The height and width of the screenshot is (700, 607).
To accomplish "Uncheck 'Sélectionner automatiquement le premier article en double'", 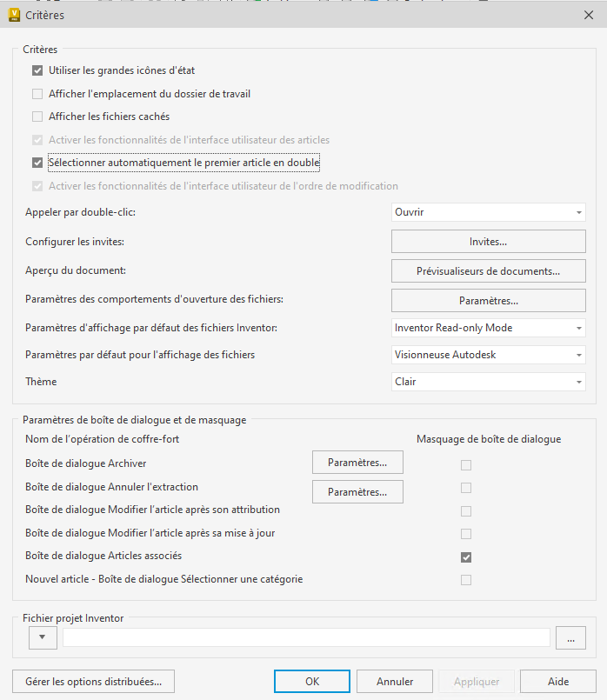I will pos(37,163).
